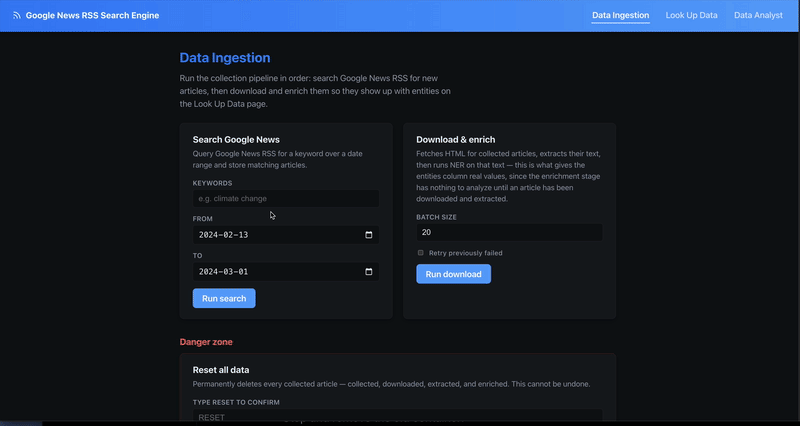The width and height of the screenshot is (800, 426).
Task: Click the Run search button
Action: (224, 298)
